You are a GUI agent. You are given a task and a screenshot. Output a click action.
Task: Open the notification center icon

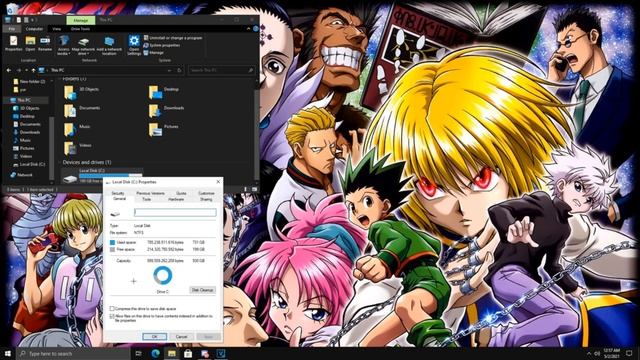[630, 353]
